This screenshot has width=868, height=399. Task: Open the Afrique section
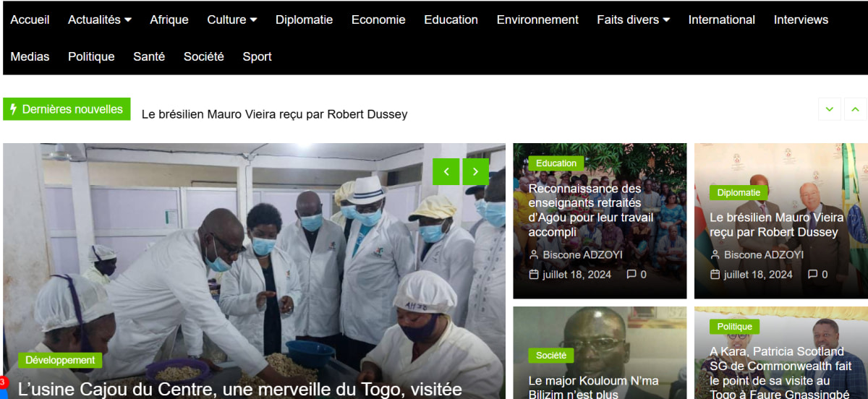tap(169, 20)
